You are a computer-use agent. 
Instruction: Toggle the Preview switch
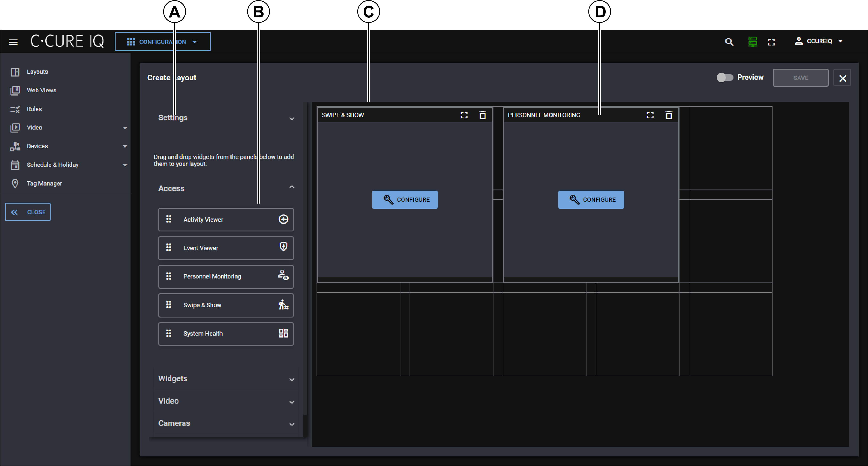(725, 77)
